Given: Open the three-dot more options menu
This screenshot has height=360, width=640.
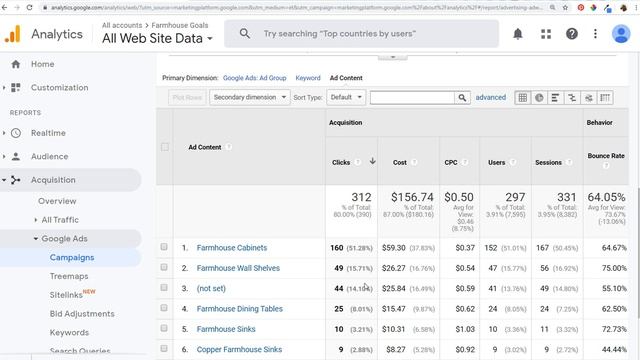Looking at the screenshot, I should point(595,34).
